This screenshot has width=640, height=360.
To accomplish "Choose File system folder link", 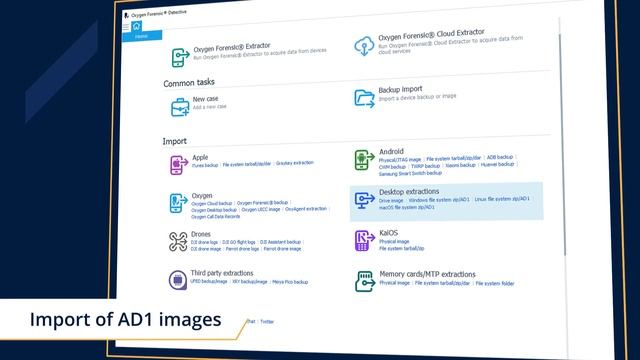I will pos(495,283).
